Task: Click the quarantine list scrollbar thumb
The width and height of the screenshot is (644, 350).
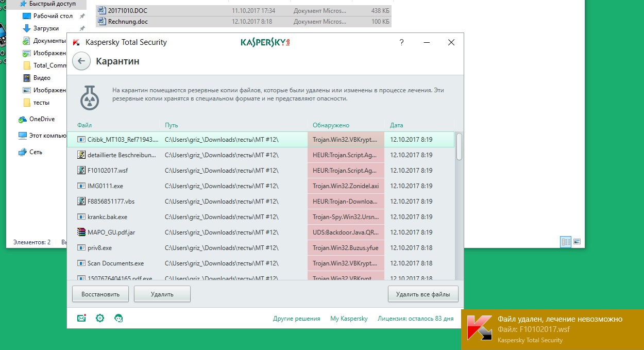Action: (459, 146)
